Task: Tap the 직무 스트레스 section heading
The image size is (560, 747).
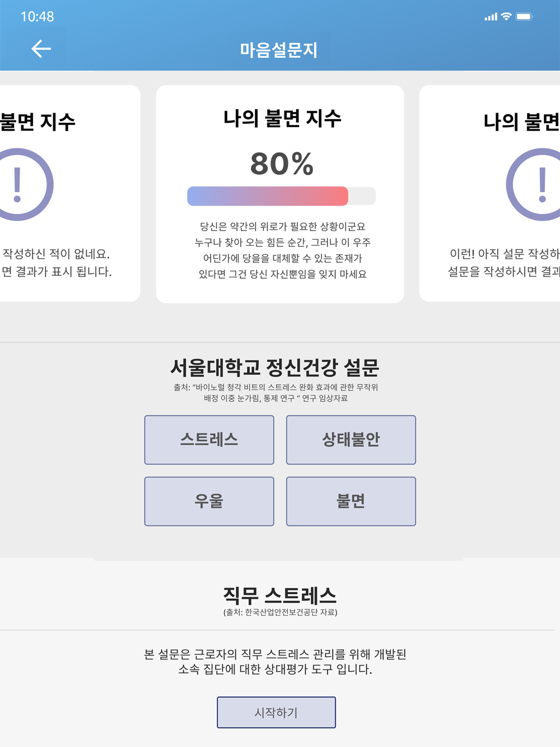Action: point(279,595)
